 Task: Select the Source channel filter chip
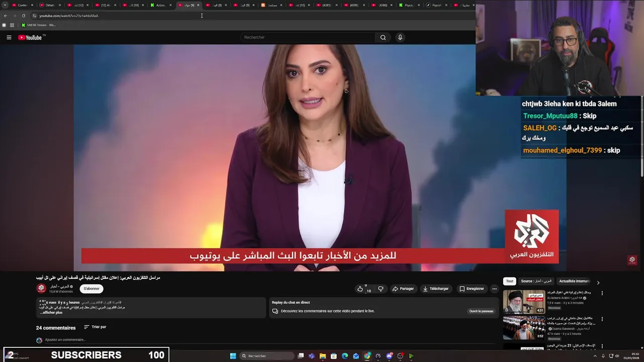(x=536, y=282)
